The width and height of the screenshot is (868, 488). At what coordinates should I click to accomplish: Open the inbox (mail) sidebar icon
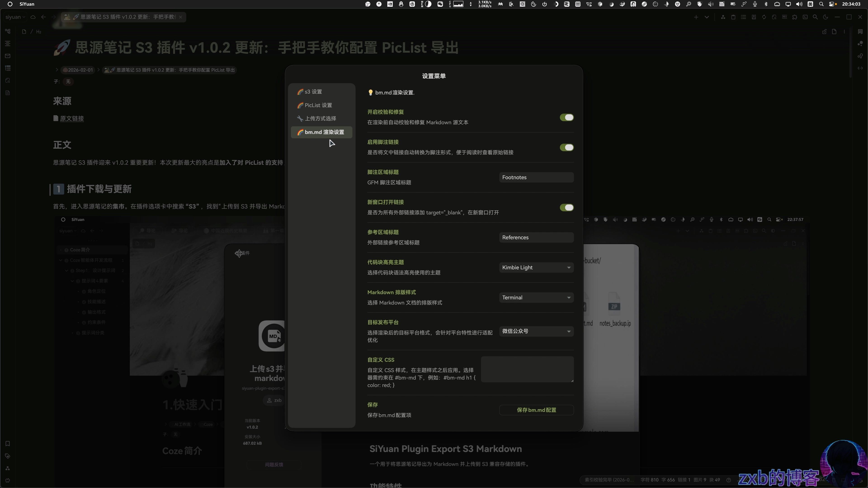coord(8,56)
